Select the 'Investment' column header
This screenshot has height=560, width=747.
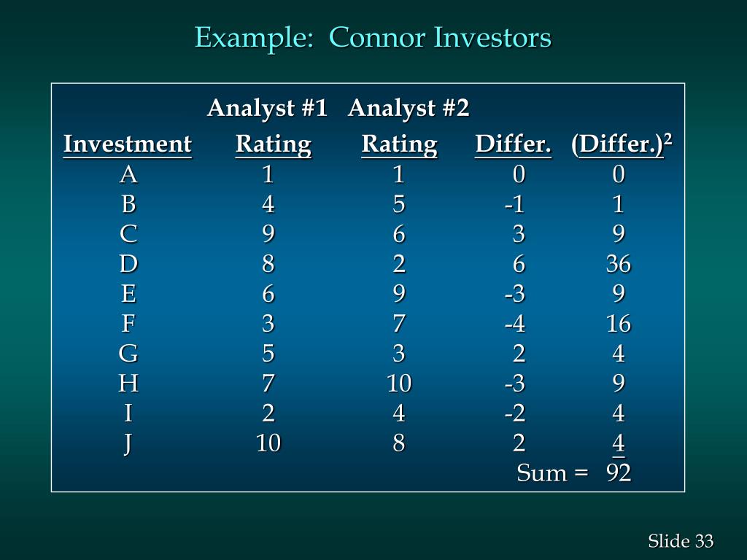(x=127, y=144)
